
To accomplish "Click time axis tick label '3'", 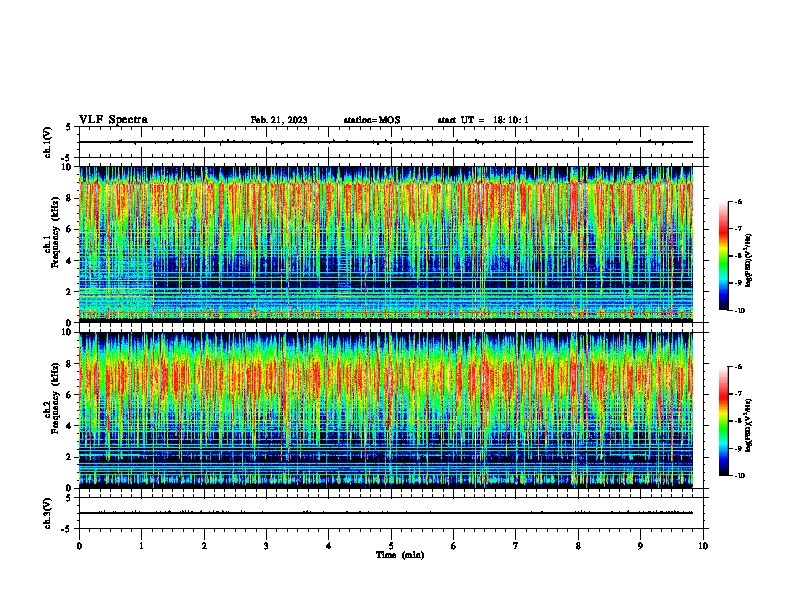I will click(266, 546).
